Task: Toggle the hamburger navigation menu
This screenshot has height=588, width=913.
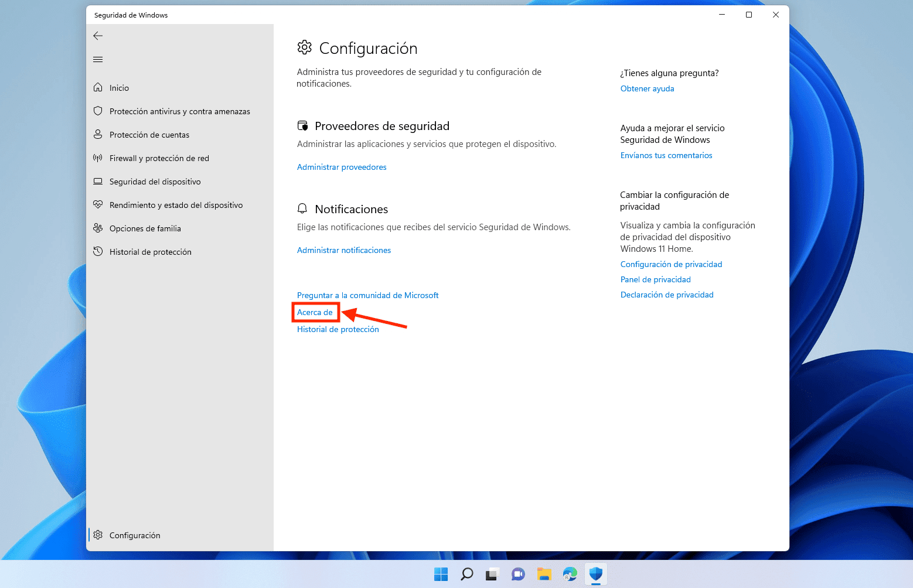Action: pos(98,59)
